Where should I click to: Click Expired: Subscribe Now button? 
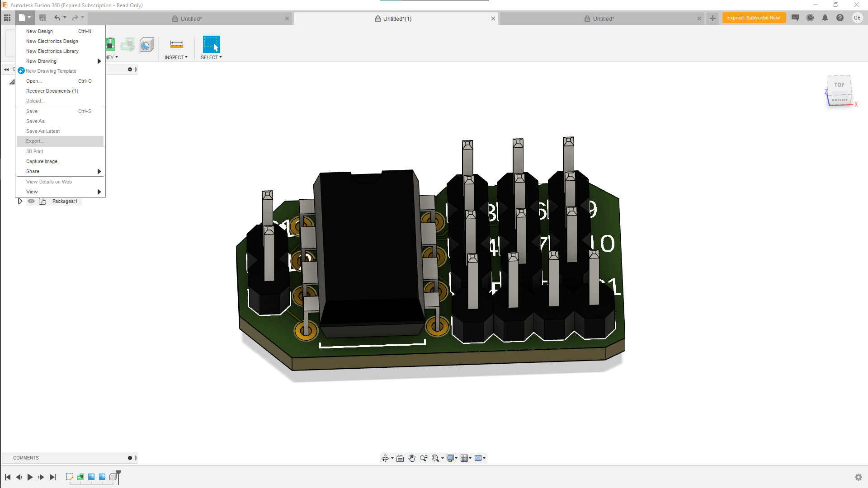(754, 18)
